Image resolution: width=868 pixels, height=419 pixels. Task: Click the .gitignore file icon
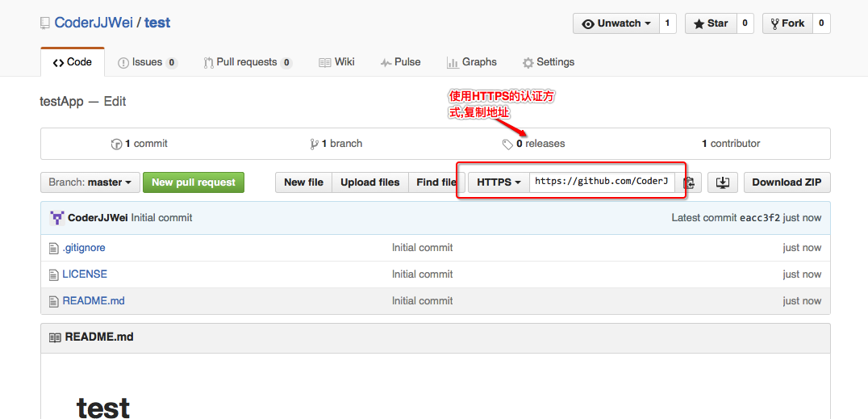click(x=54, y=249)
